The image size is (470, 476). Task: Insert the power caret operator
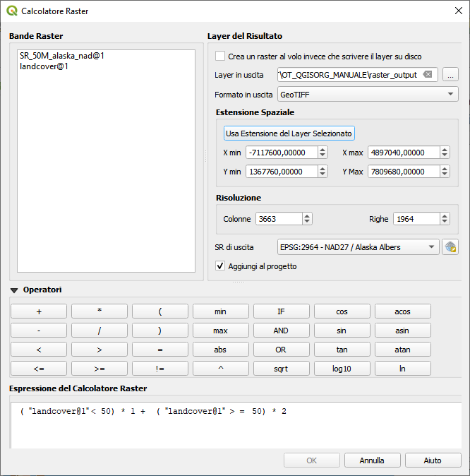[x=221, y=369]
